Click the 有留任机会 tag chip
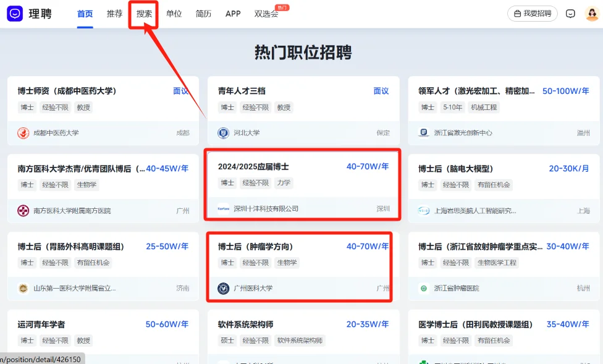 pyautogui.click(x=494, y=184)
